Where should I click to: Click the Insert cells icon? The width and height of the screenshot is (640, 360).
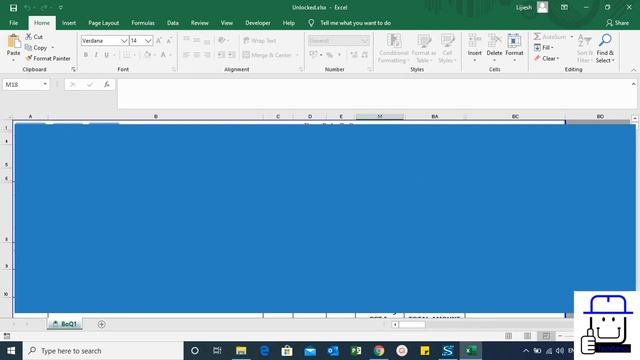(x=474, y=41)
